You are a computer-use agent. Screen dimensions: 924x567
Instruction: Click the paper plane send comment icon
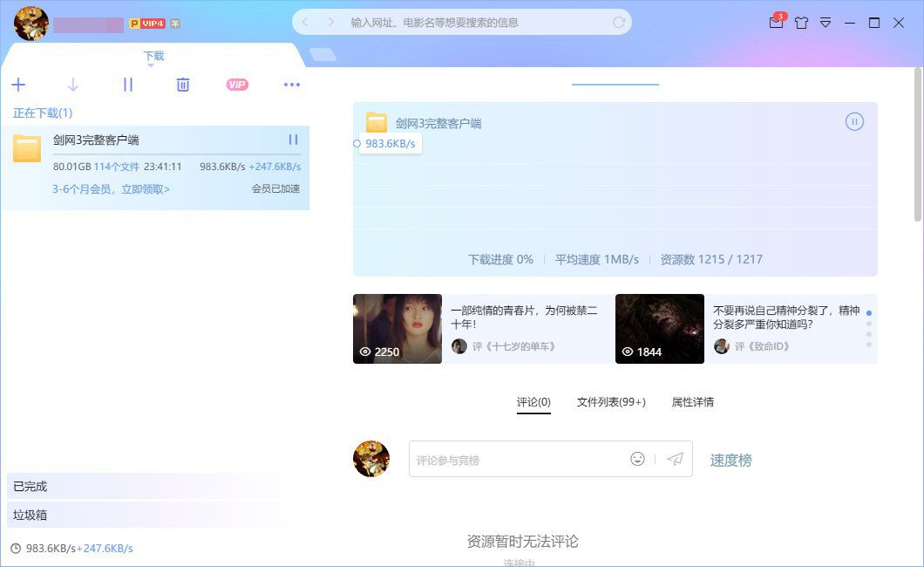pyautogui.click(x=675, y=459)
